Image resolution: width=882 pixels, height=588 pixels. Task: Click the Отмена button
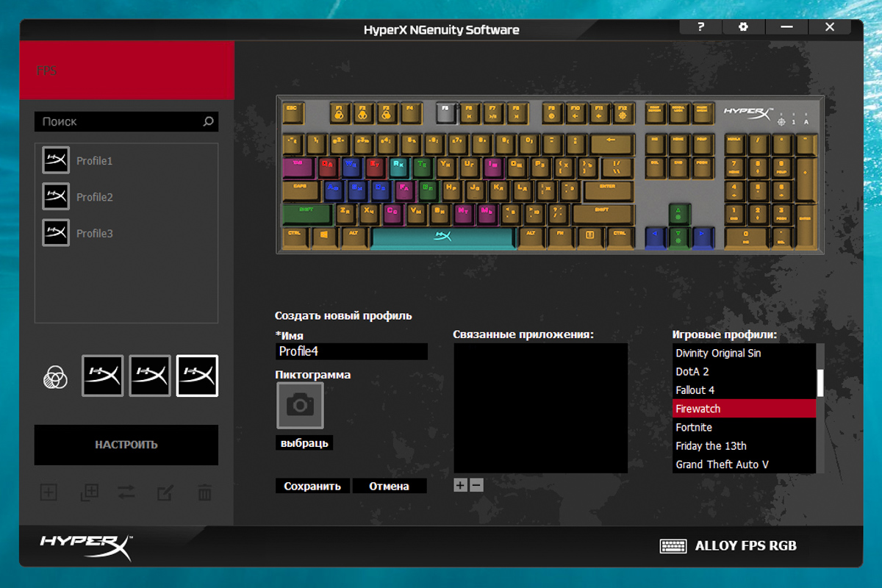click(390, 486)
